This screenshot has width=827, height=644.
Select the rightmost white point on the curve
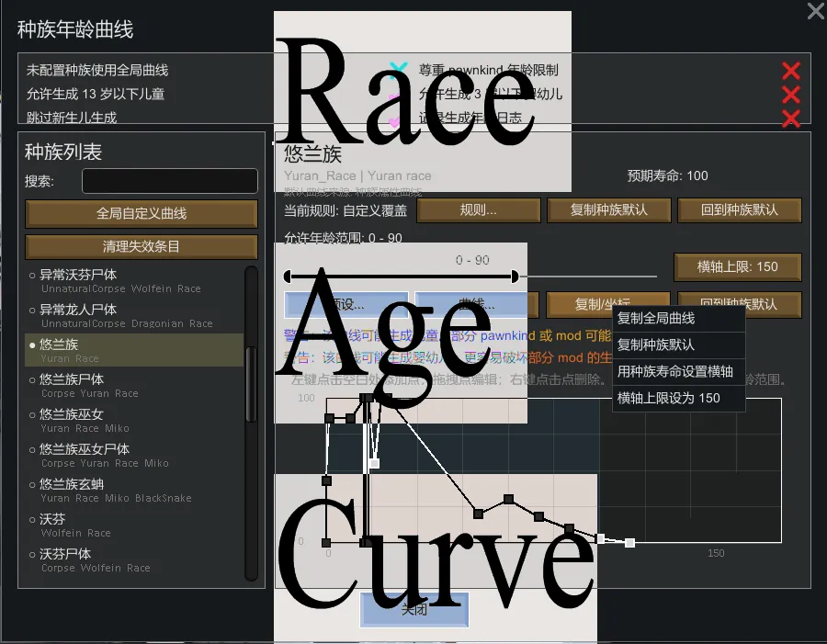point(629,543)
